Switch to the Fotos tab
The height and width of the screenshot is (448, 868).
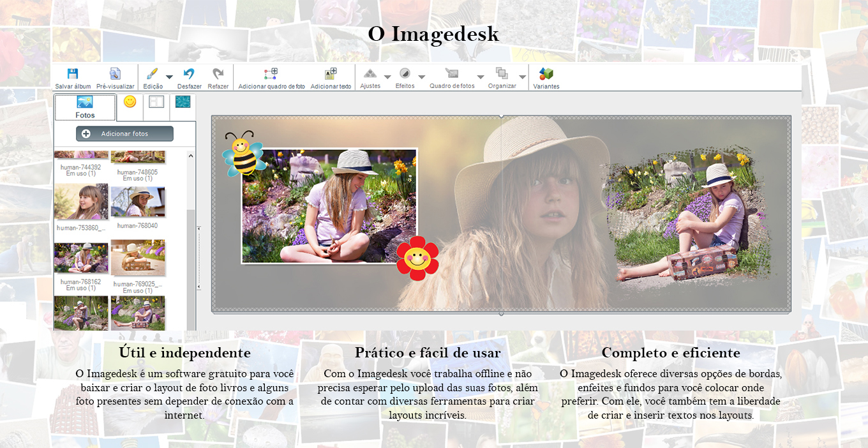pos(85,107)
